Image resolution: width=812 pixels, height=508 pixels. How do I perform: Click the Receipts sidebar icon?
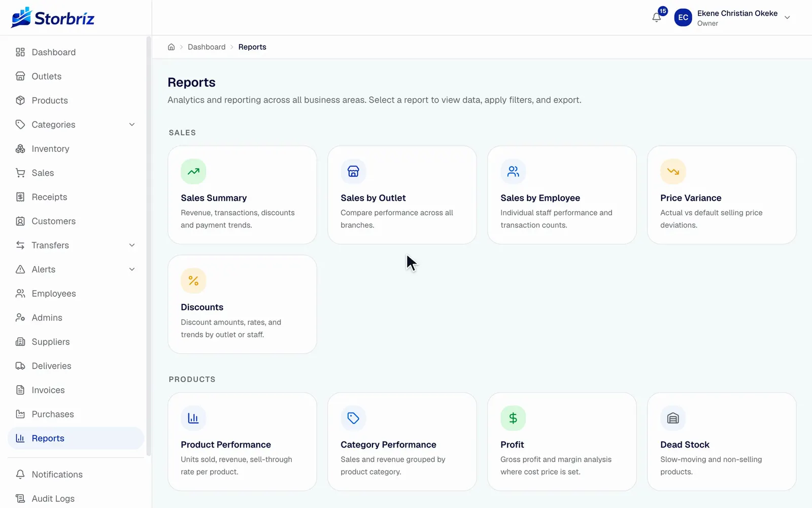click(20, 197)
